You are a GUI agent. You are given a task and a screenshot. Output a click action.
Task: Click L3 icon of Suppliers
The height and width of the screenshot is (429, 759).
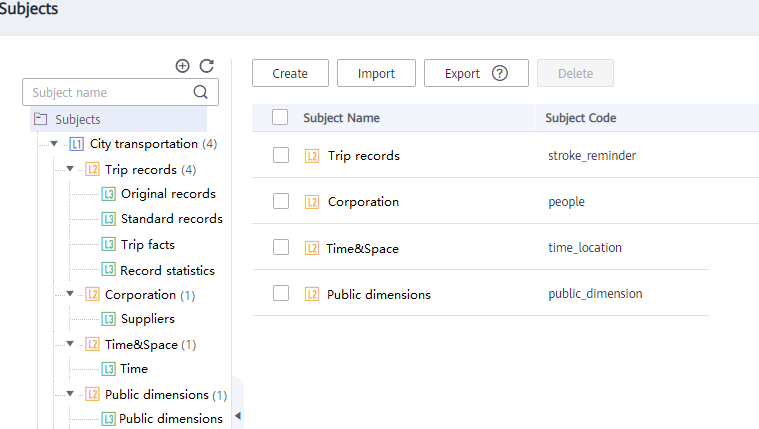pyautogui.click(x=108, y=319)
